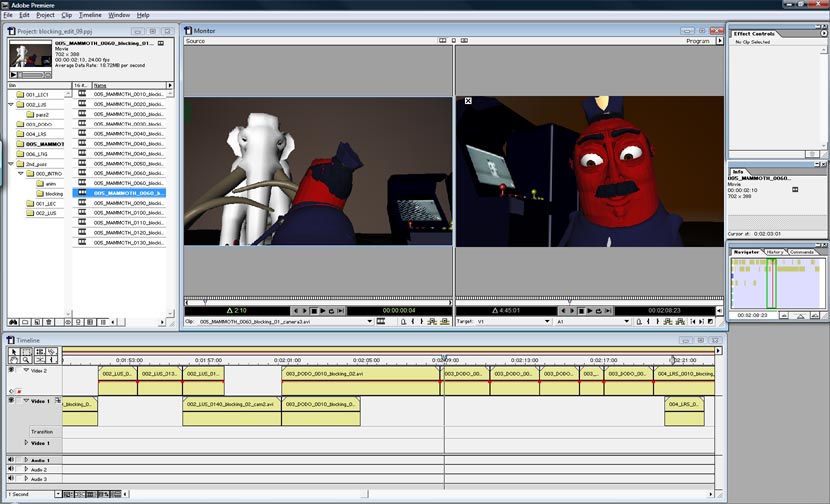
Task: Click the Previous Edit icon in Program monitor
Action: coord(693,321)
